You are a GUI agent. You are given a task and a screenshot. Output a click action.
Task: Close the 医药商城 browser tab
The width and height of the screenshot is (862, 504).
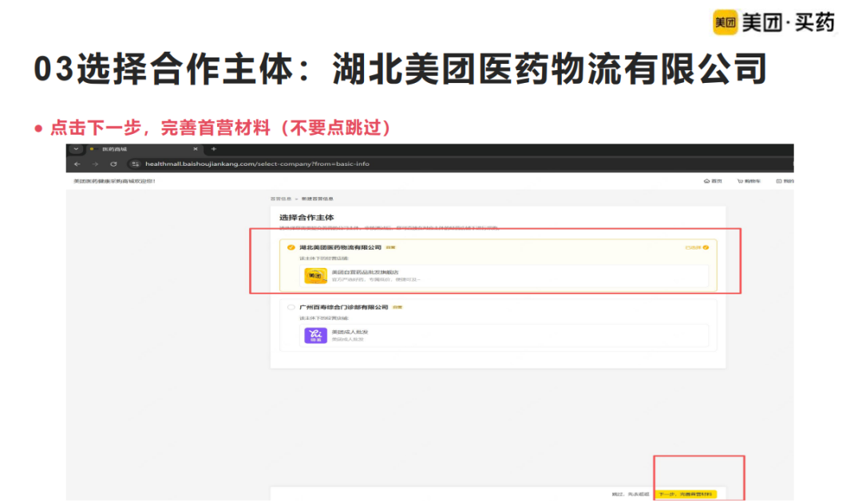pos(196,149)
